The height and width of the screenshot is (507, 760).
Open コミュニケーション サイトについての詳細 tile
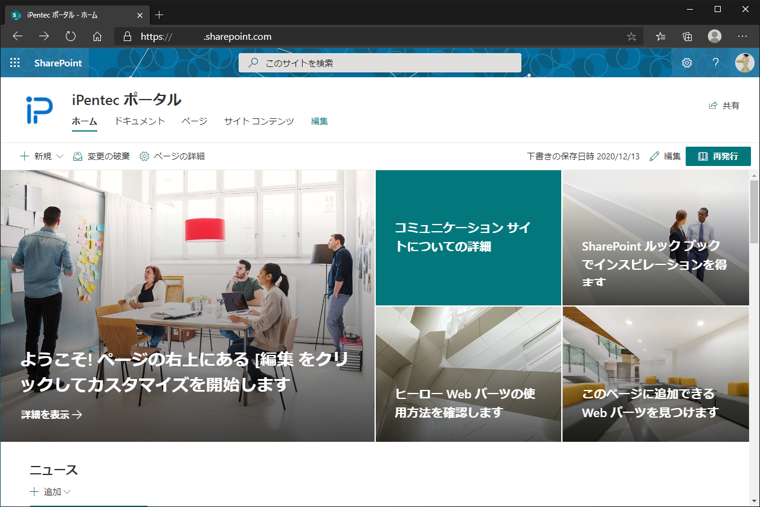(x=468, y=237)
